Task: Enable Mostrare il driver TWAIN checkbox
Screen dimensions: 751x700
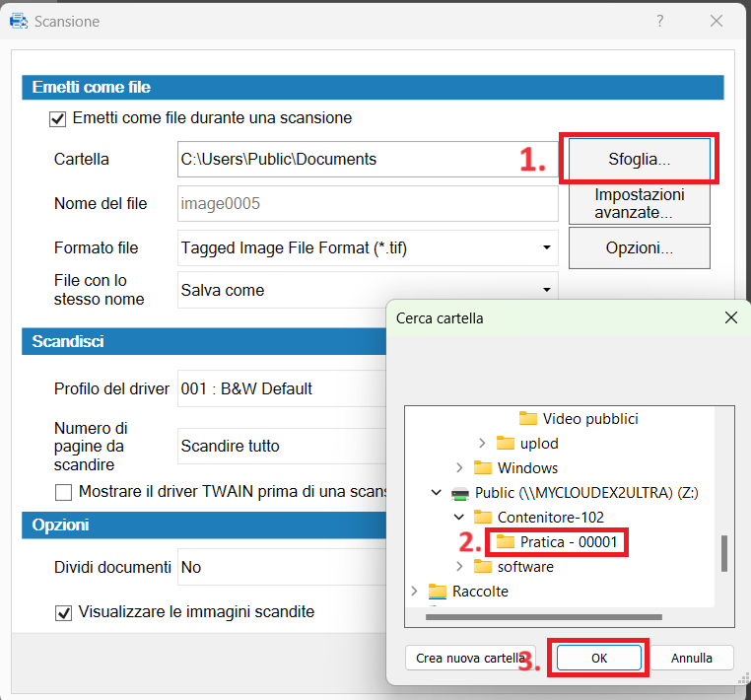Action: tap(64, 491)
